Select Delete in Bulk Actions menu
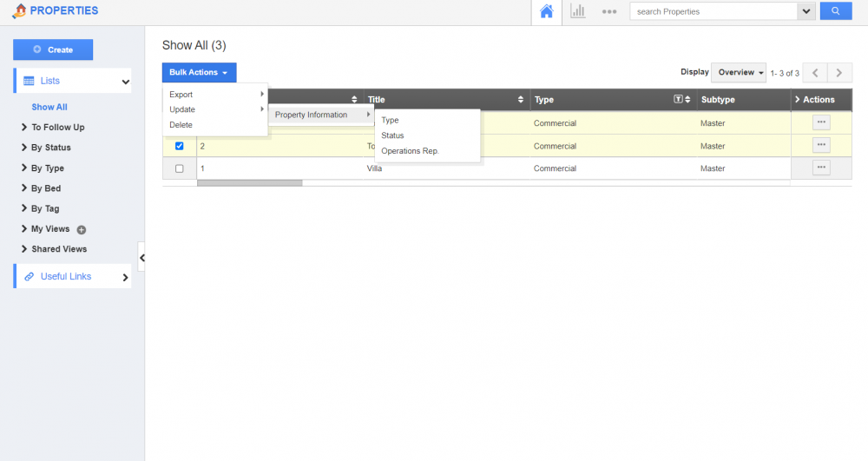Viewport: 868px width, 461px height. pos(181,125)
